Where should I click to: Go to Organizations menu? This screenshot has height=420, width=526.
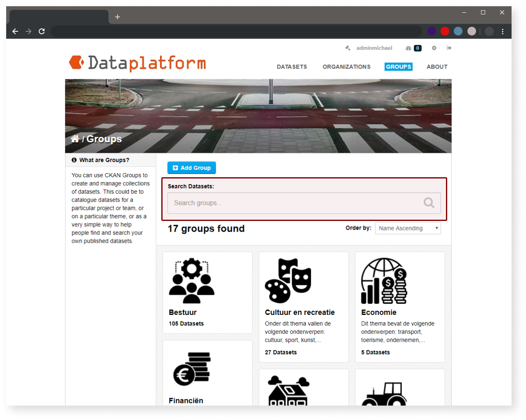(347, 67)
